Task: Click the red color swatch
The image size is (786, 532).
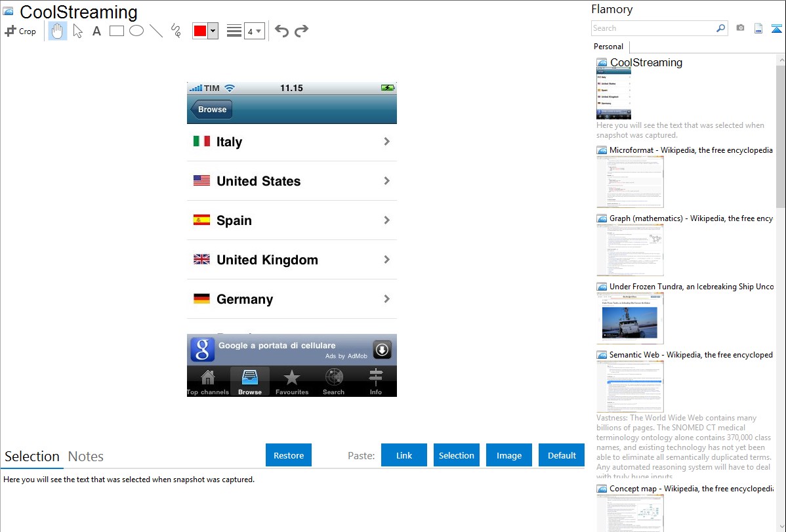Action: [x=200, y=31]
